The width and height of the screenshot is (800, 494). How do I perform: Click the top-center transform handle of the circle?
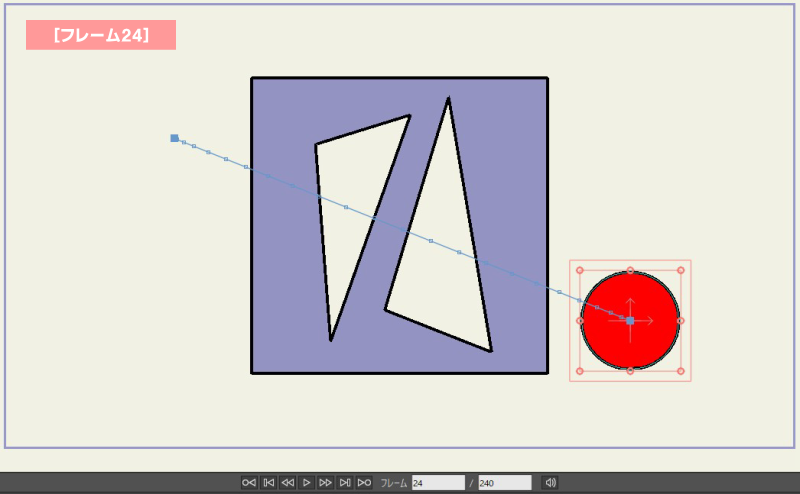coord(630,270)
